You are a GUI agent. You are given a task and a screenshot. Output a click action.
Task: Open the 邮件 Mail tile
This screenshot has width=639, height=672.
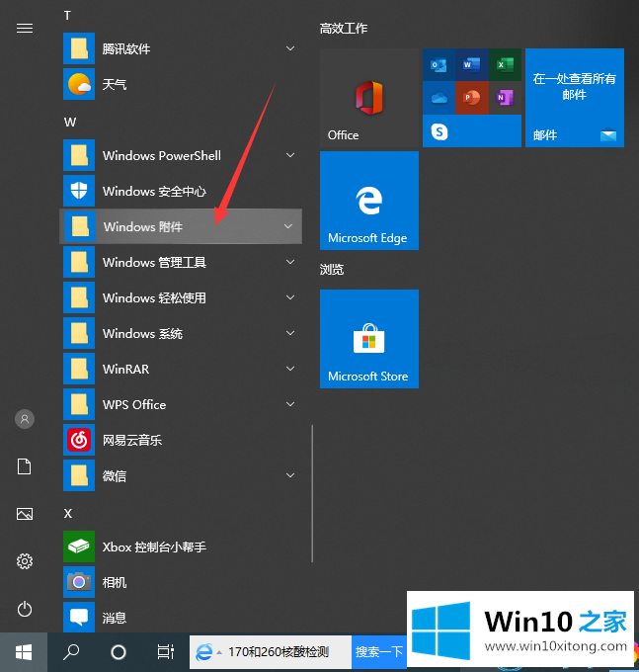pyautogui.click(x=575, y=98)
